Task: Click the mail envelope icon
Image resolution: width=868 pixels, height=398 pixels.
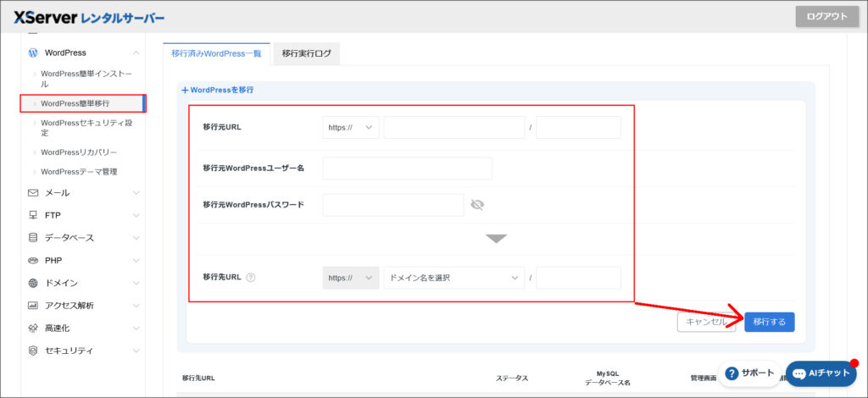Action: [33, 193]
